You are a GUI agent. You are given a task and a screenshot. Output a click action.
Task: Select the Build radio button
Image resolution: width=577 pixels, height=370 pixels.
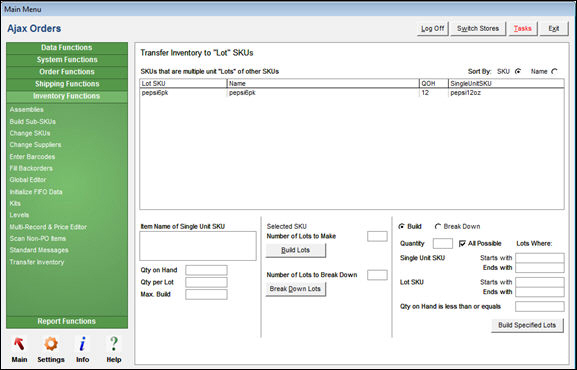(x=401, y=226)
